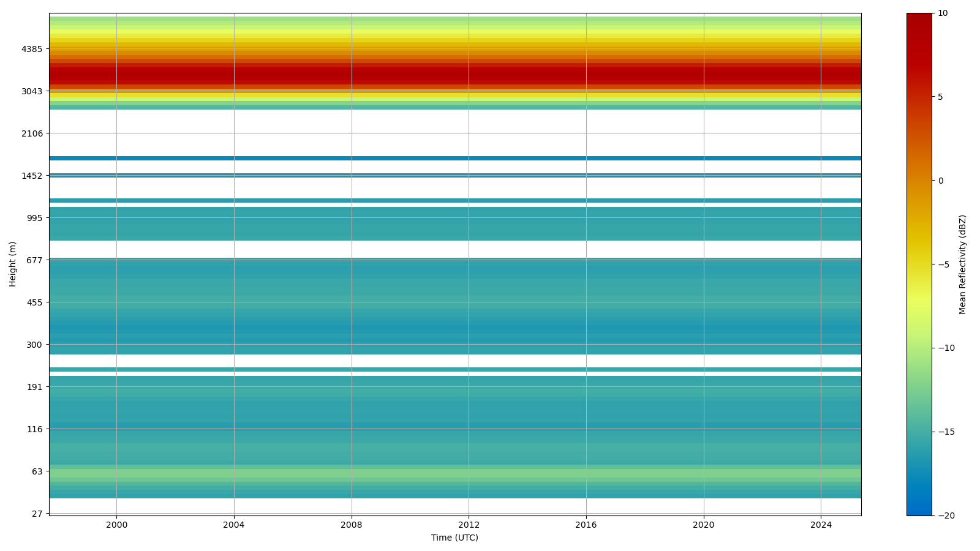Click the 2012 time axis label
This screenshot has width=980, height=551.
469,525
